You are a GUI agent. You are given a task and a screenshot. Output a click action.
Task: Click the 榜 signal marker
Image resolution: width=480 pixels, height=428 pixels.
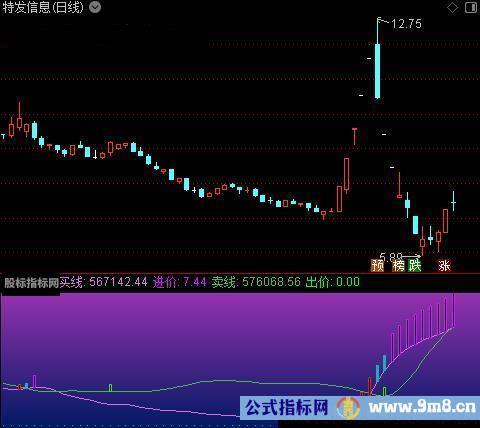tap(398, 265)
